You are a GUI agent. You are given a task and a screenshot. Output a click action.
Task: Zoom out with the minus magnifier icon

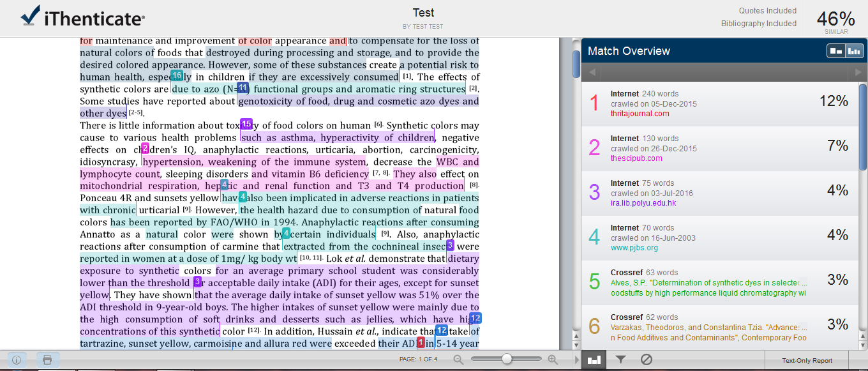(458, 360)
